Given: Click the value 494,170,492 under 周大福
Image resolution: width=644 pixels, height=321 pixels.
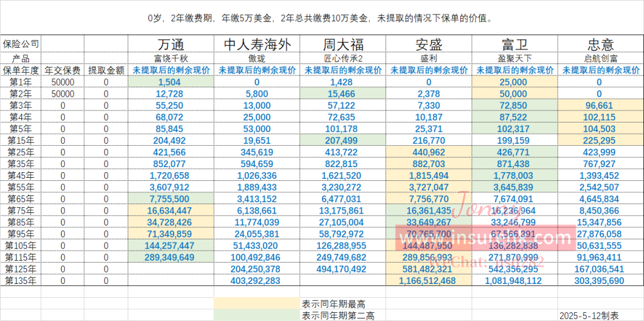Looking at the screenshot, I should click(343, 269).
